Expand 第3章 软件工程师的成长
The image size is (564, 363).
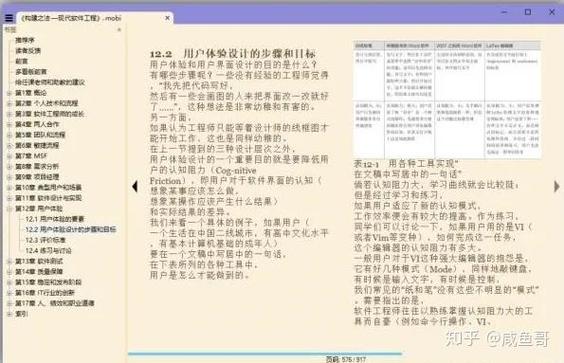9,114
